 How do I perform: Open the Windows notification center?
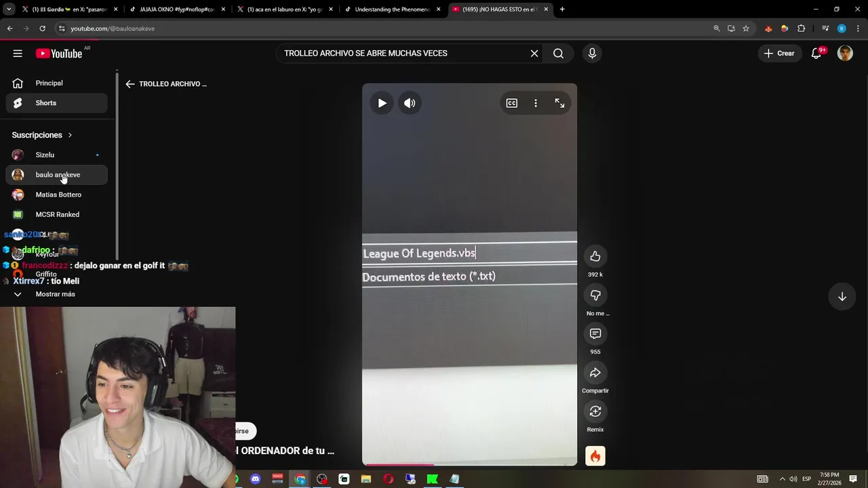853,479
